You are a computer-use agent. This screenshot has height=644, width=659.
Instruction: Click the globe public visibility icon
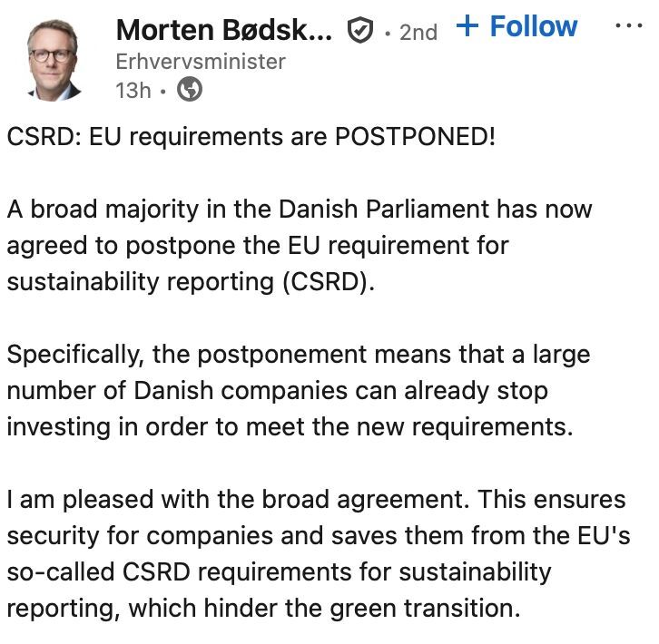click(190, 89)
